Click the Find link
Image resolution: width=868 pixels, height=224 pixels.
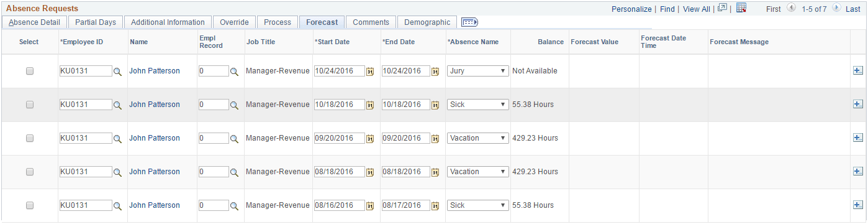click(667, 9)
